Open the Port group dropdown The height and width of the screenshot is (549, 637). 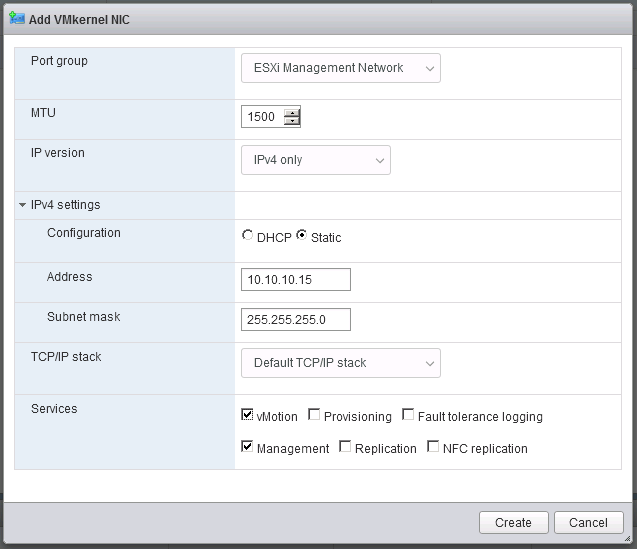click(x=340, y=68)
